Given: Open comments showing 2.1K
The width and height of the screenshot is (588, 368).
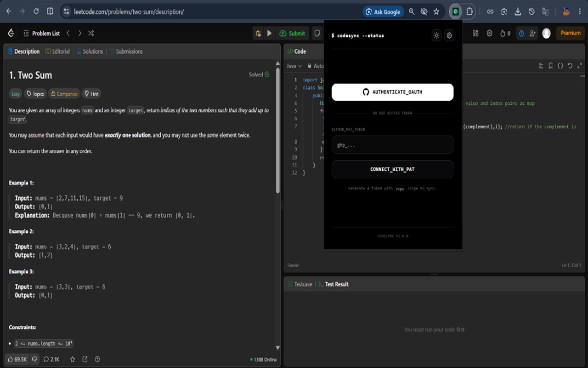Looking at the screenshot, I should click(x=51, y=359).
